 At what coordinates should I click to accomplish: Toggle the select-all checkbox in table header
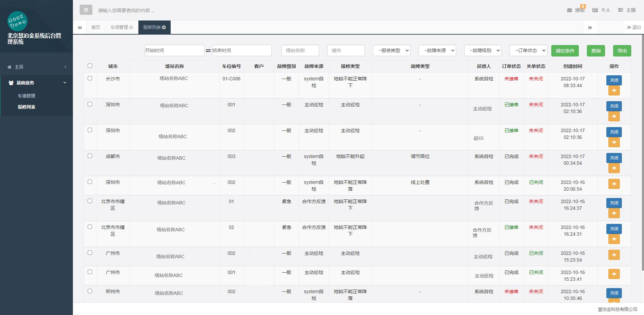90,66
